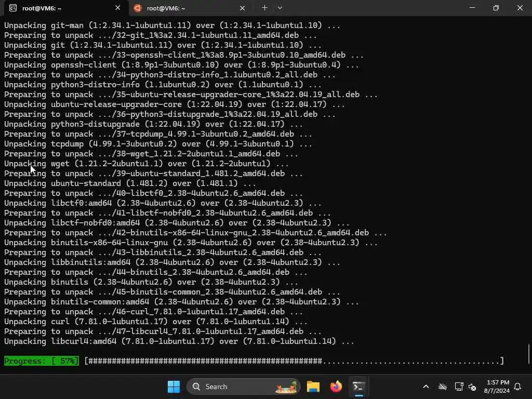Open File Explorer from the taskbar

coord(313,387)
